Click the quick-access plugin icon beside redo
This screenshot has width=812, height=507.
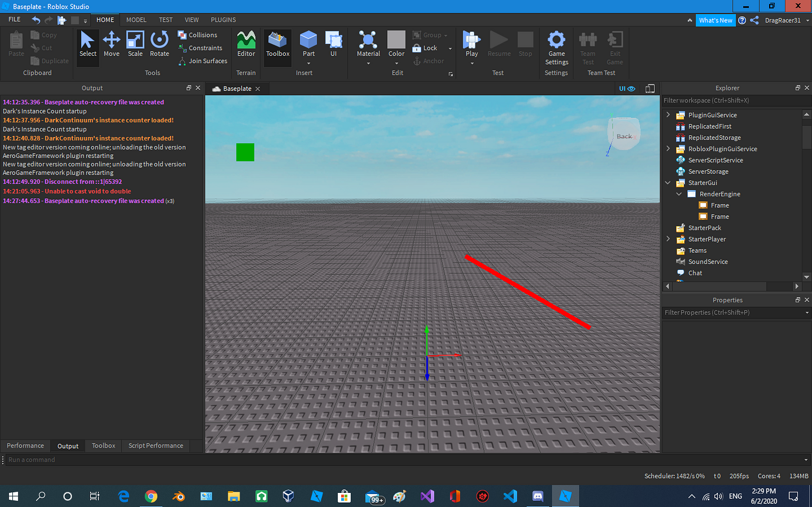(x=62, y=19)
